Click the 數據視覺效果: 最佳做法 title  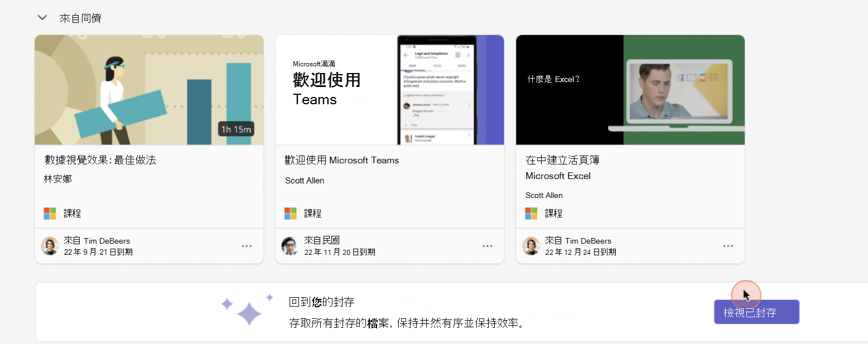tap(100, 160)
